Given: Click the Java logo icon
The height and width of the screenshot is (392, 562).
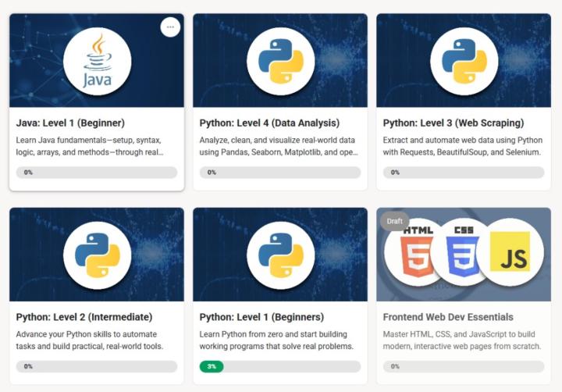Looking at the screenshot, I should [x=97, y=61].
